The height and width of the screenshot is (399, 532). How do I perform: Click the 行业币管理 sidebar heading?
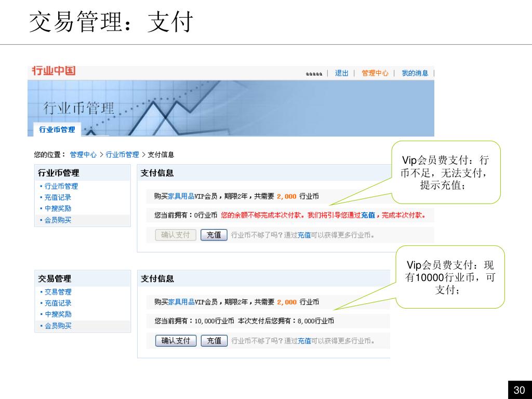click(58, 173)
